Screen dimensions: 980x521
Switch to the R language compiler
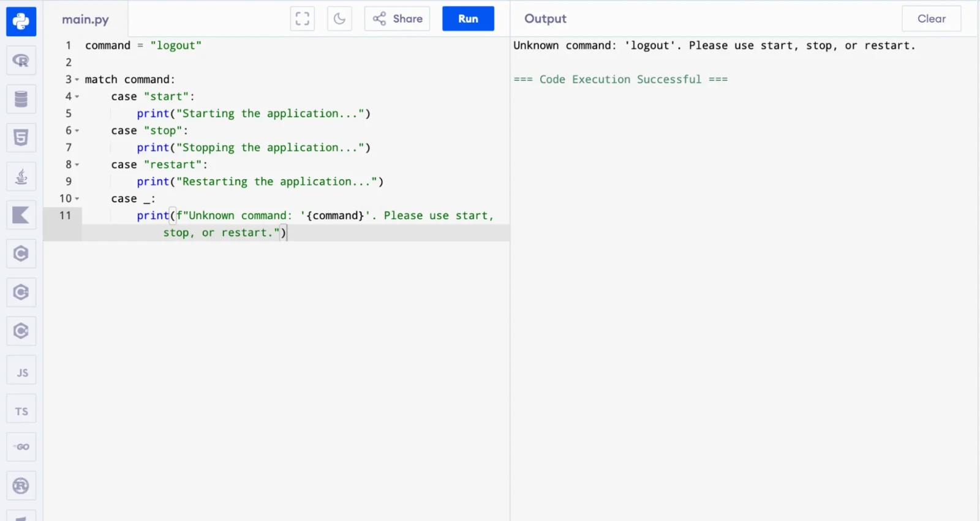[21, 61]
